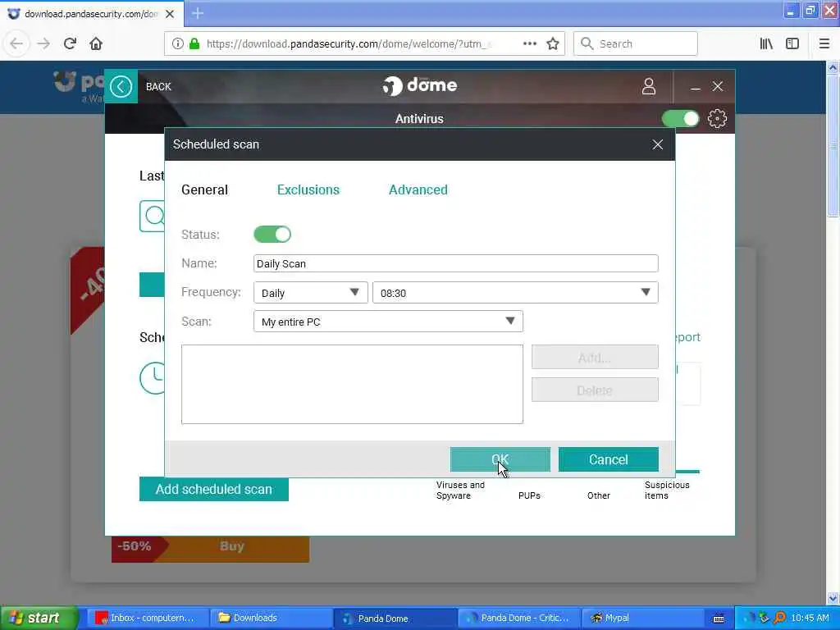Click the Delete button
Viewport: 840px width, 630px height.
point(596,390)
